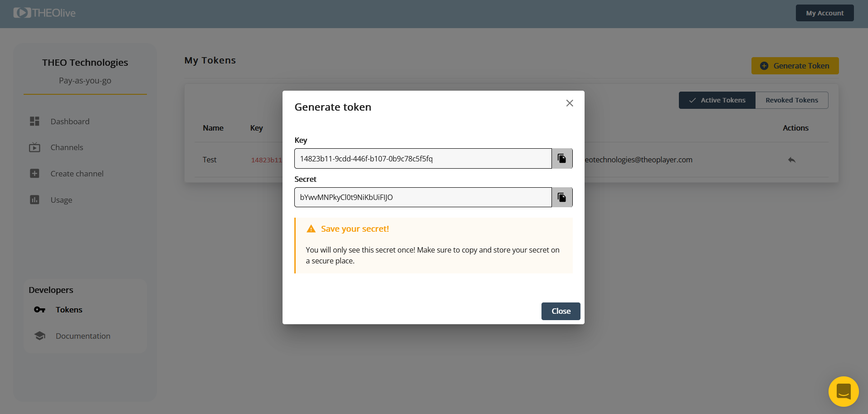Select Tokens under Developers
The height and width of the screenshot is (414, 868).
point(69,310)
